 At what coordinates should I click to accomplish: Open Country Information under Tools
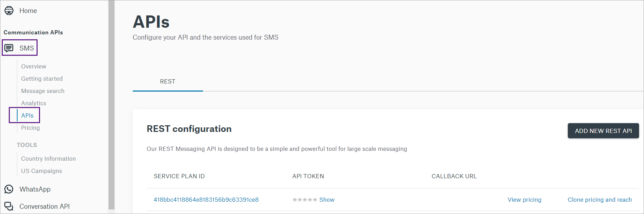point(48,159)
